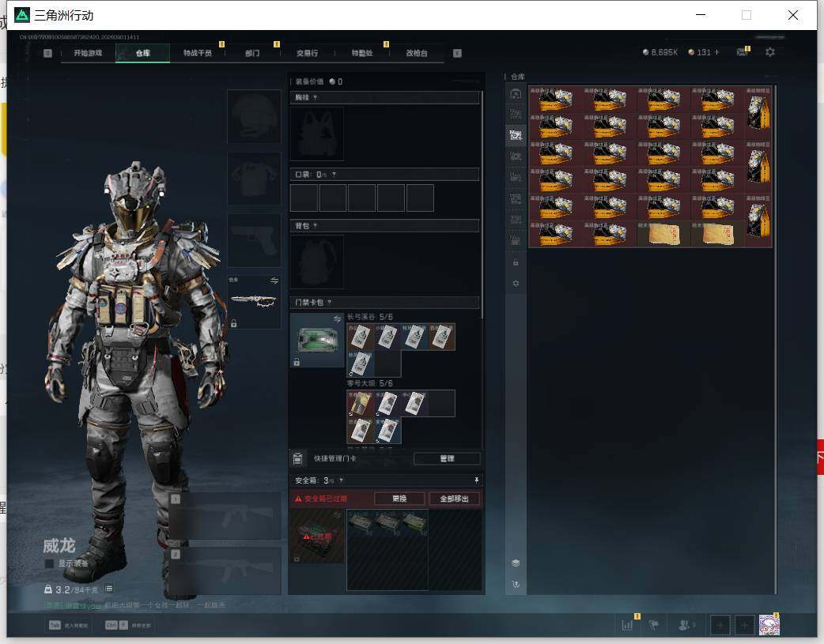Image resolution: width=824 pixels, height=644 pixels.
Task: Select the expired safe box item
Action: pyautogui.click(x=317, y=537)
